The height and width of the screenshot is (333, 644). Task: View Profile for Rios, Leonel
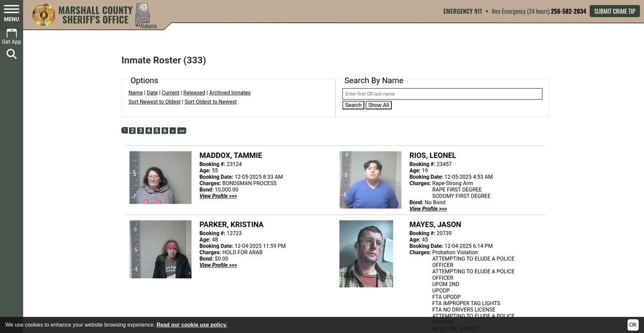428,209
